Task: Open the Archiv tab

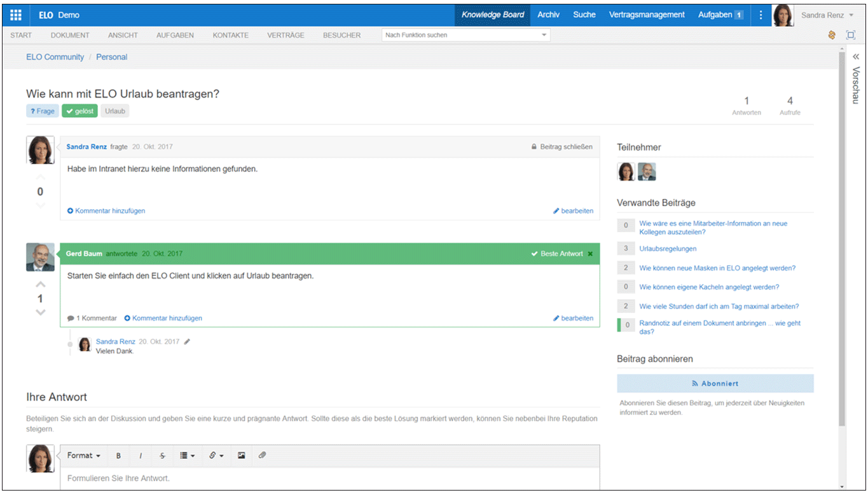Action: tap(548, 15)
